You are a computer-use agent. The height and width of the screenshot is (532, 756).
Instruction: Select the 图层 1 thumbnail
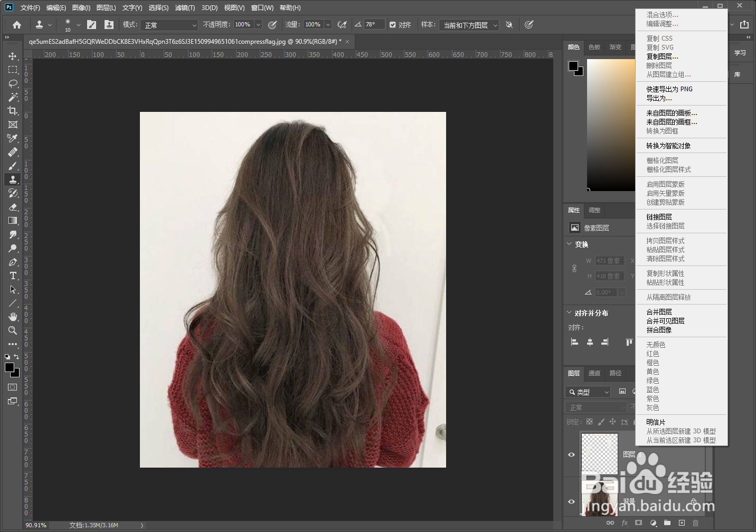(x=599, y=454)
